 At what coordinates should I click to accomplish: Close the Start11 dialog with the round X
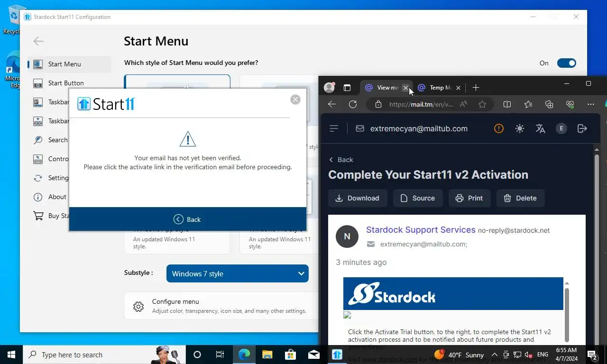(295, 100)
